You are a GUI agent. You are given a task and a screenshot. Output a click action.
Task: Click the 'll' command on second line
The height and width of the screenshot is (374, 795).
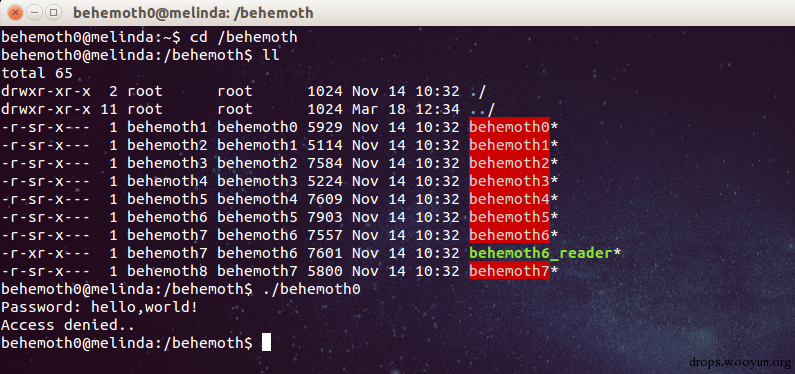point(270,55)
